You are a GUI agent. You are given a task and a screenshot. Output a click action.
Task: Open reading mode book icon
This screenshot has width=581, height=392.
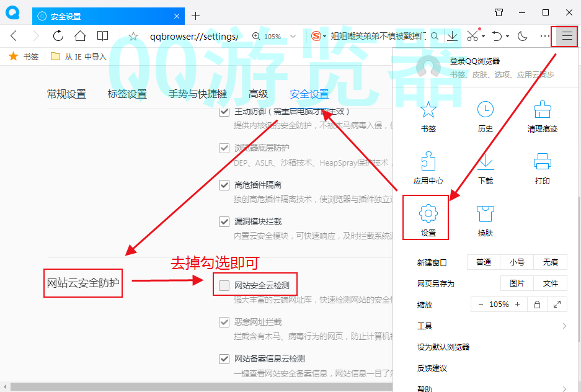pos(103,36)
